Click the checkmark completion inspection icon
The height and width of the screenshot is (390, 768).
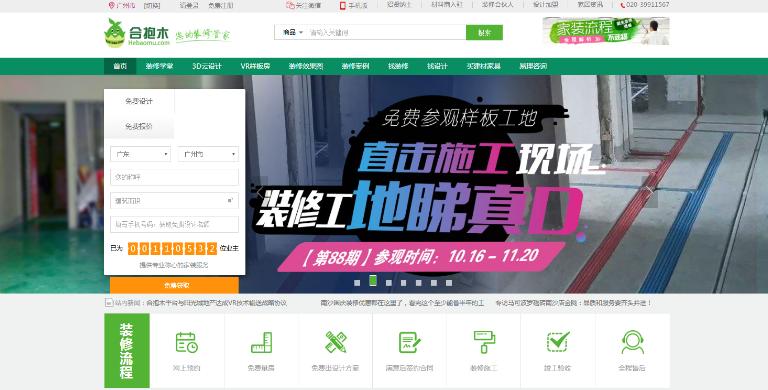click(558, 342)
